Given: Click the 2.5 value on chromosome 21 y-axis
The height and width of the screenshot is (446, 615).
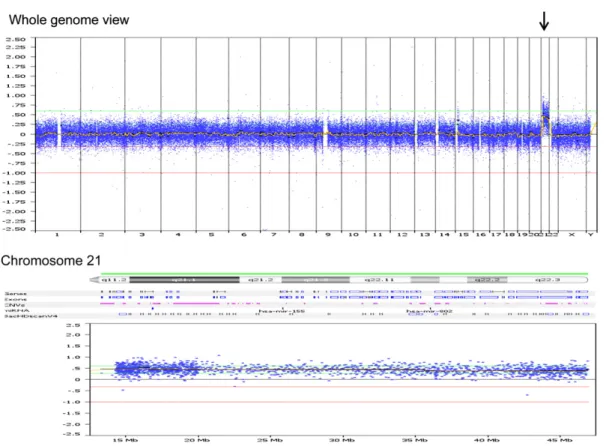Looking at the screenshot, I should tap(73, 325).
